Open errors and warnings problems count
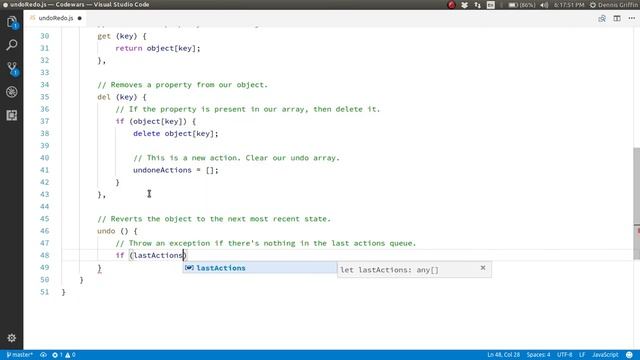The width and height of the screenshot is (640, 360). (64, 355)
